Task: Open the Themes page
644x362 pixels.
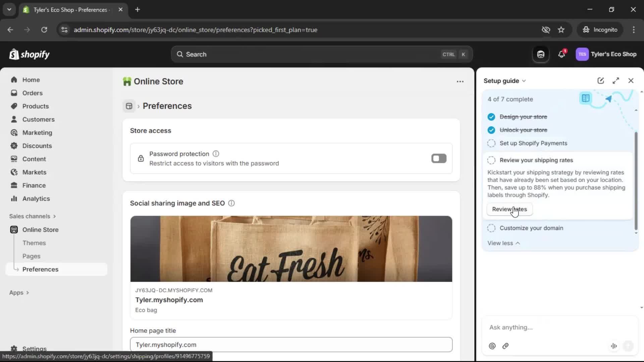Action: 34,243
